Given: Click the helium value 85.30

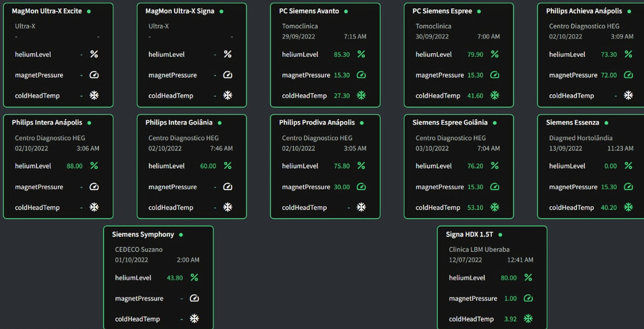Looking at the screenshot, I should point(342,55).
